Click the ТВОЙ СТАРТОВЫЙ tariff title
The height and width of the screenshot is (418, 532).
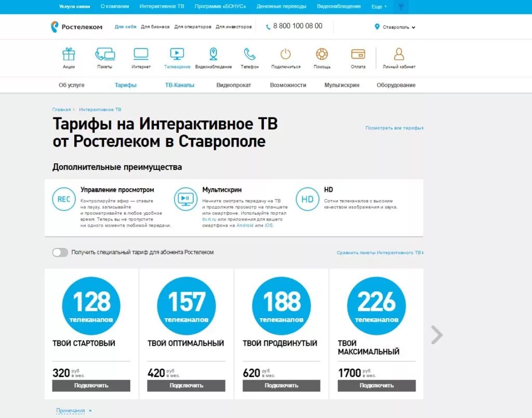click(x=84, y=343)
